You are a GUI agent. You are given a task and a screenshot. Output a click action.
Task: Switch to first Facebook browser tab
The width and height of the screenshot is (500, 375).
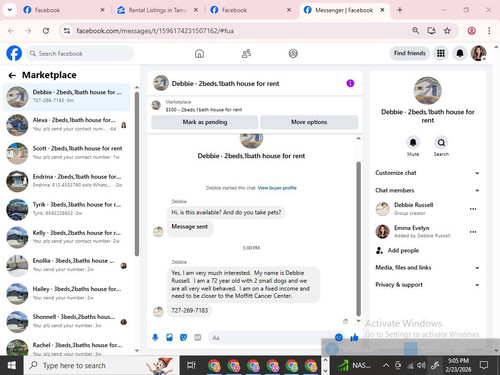coord(63,10)
